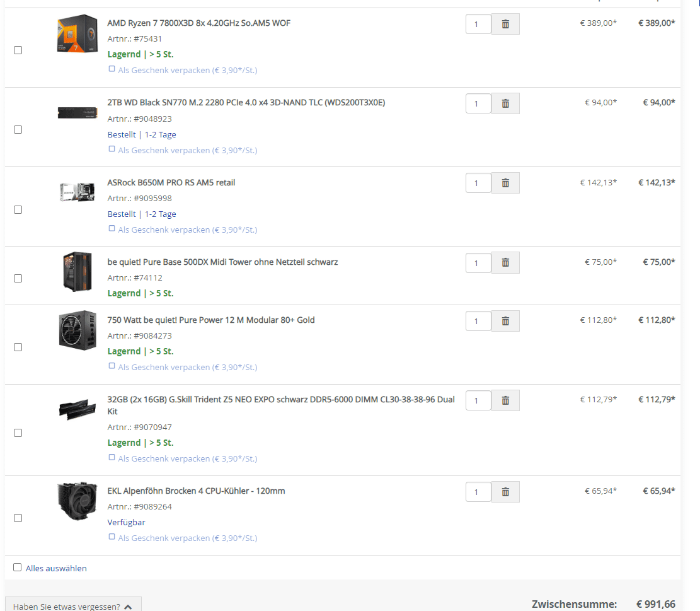The image size is (700, 611).
Task: Click the bold total price € 142,13*
Action: pos(657,183)
